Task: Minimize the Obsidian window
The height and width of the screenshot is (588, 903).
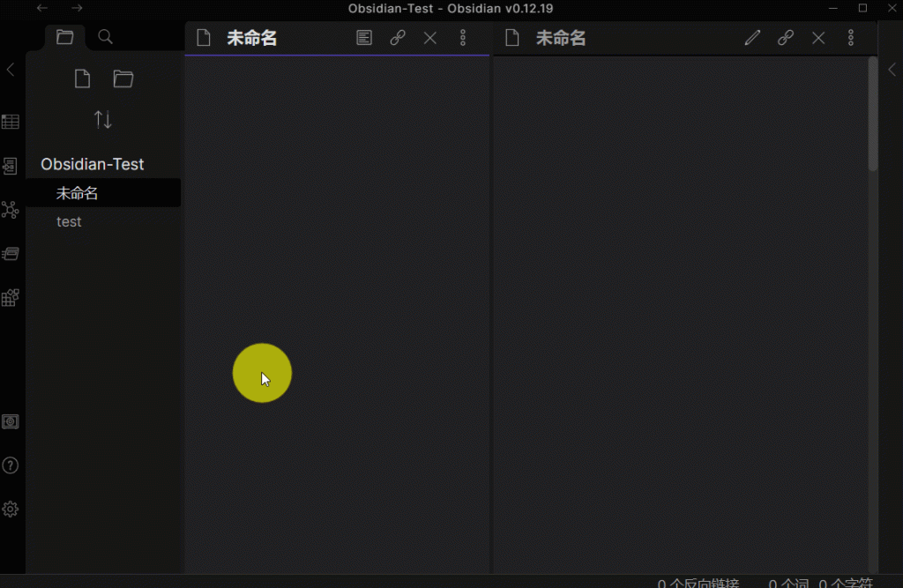Action: click(832, 8)
